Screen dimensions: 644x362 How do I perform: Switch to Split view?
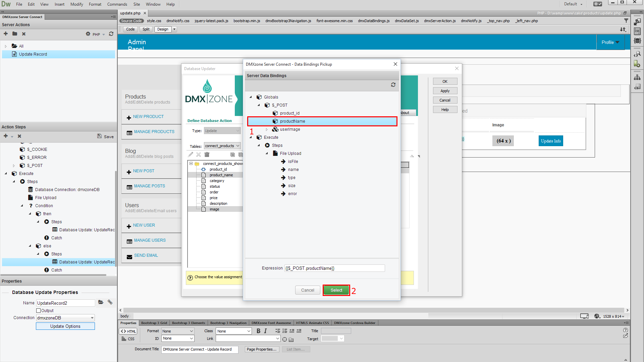(146, 29)
